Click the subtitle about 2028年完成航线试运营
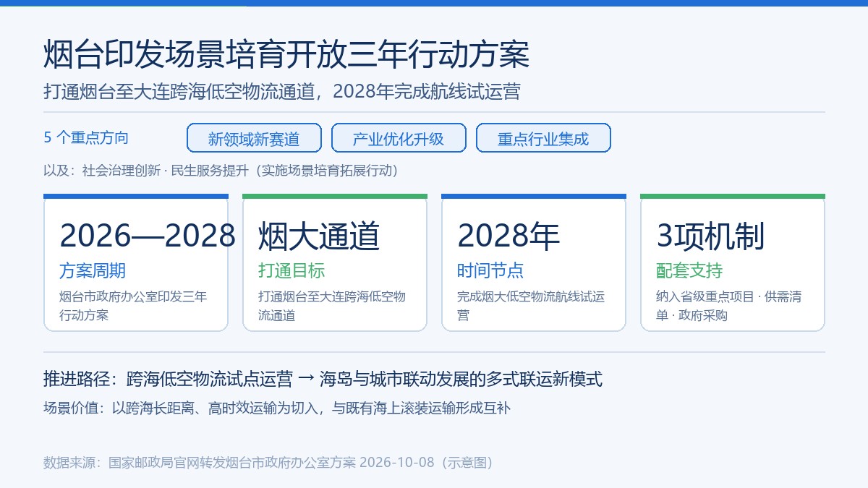This screenshot has height=488, width=868. (x=282, y=92)
